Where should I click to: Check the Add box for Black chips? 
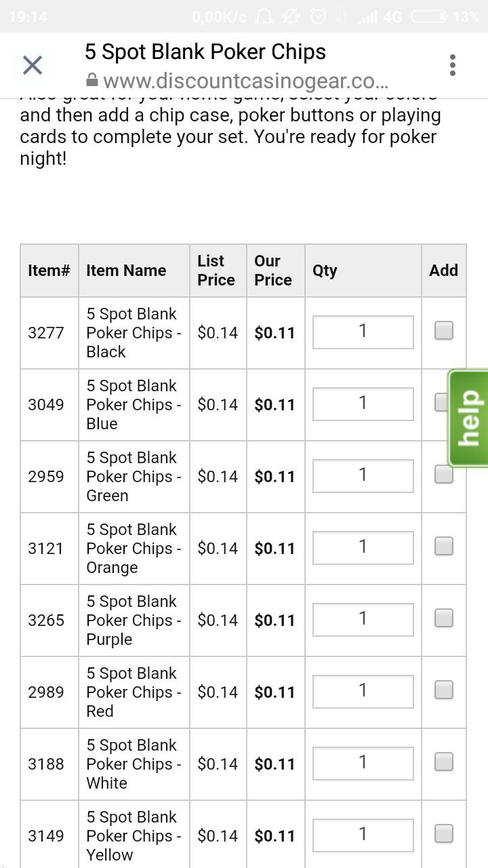(444, 331)
